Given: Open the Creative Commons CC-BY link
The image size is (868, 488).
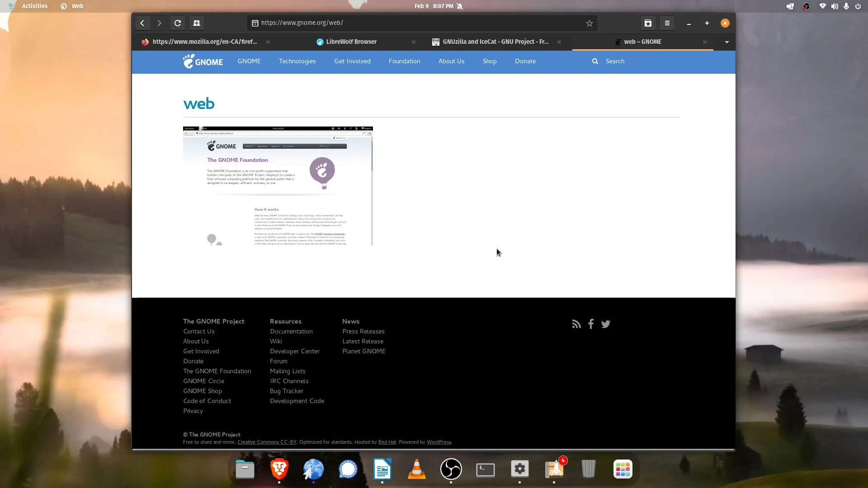Looking at the screenshot, I should point(267,442).
